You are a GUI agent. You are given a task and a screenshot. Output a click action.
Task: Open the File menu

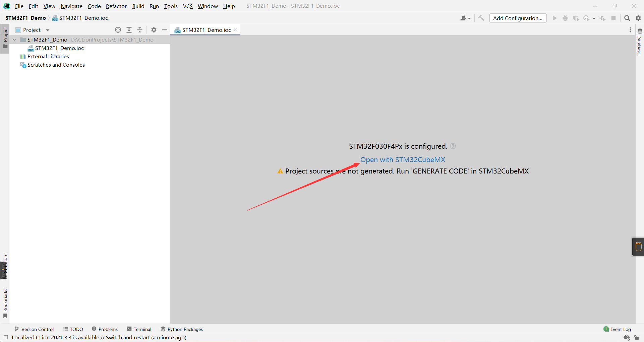[19, 6]
